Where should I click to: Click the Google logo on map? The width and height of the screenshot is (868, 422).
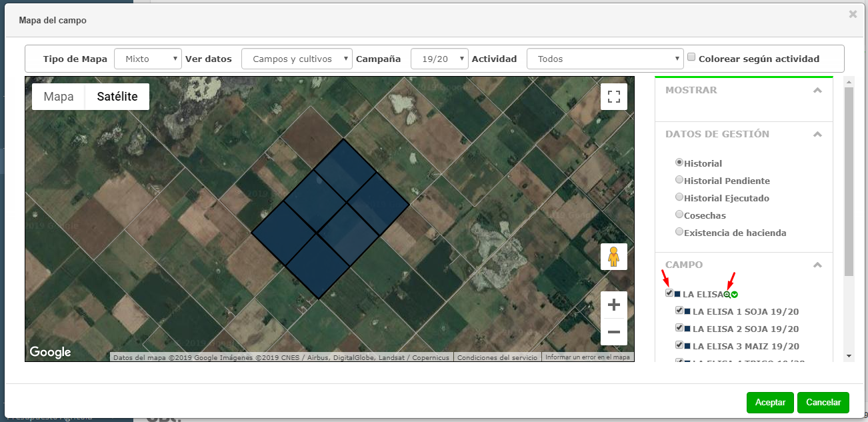50,352
